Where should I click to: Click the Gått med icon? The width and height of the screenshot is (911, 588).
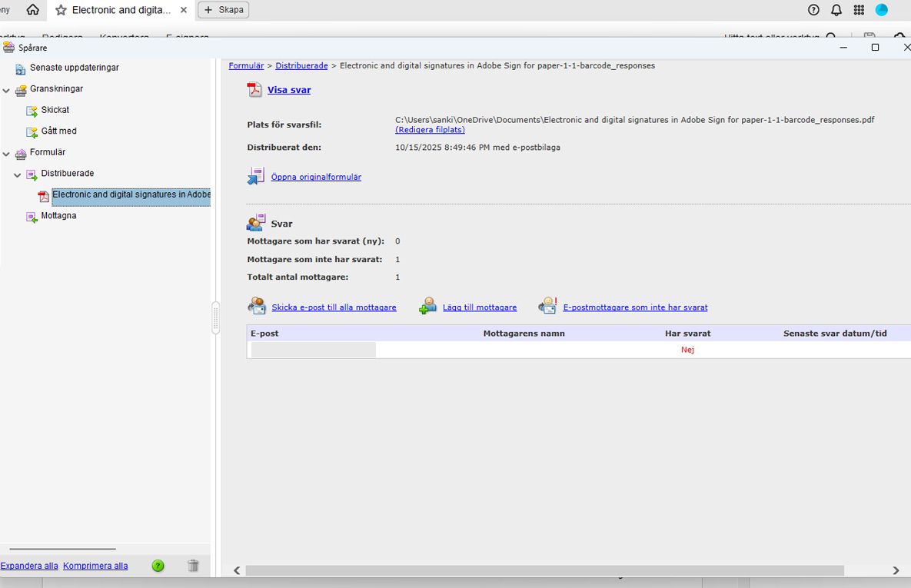pyautogui.click(x=32, y=132)
